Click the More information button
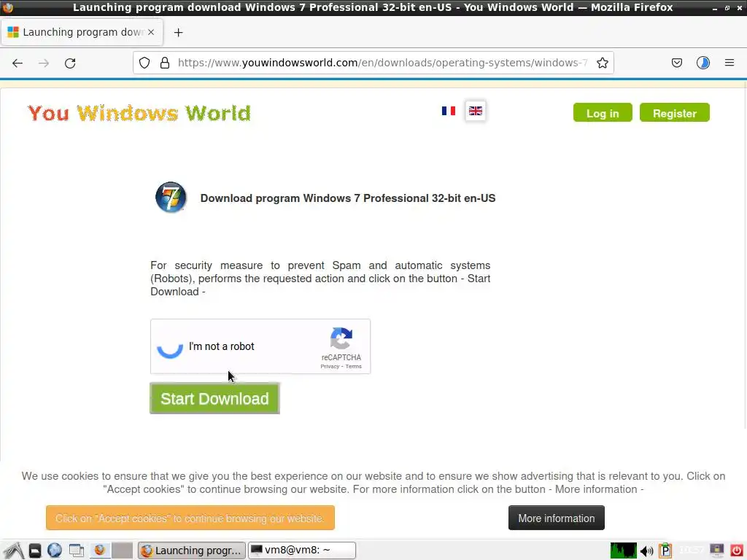This screenshot has height=560, width=747. coord(557,518)
